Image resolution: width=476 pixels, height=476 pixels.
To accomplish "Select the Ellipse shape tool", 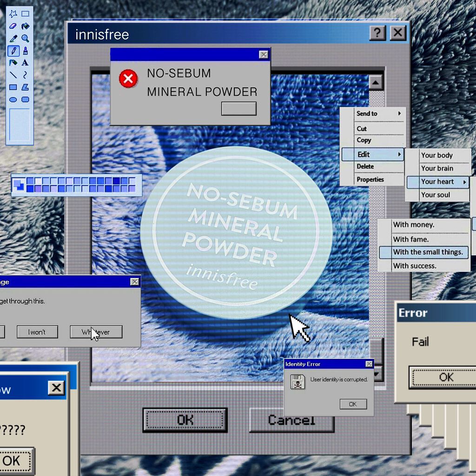I will click(13, 99).
